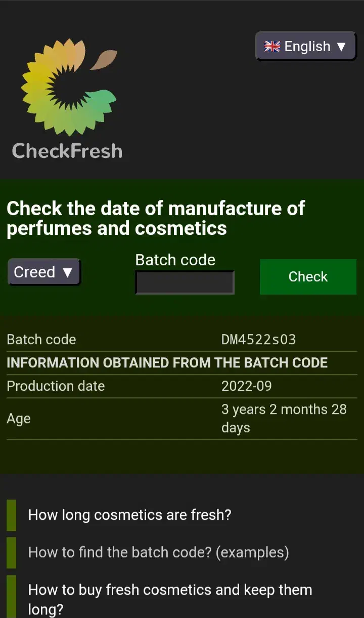Expand the Creed brand selector

pyautogui.click(x=44, y=272)
